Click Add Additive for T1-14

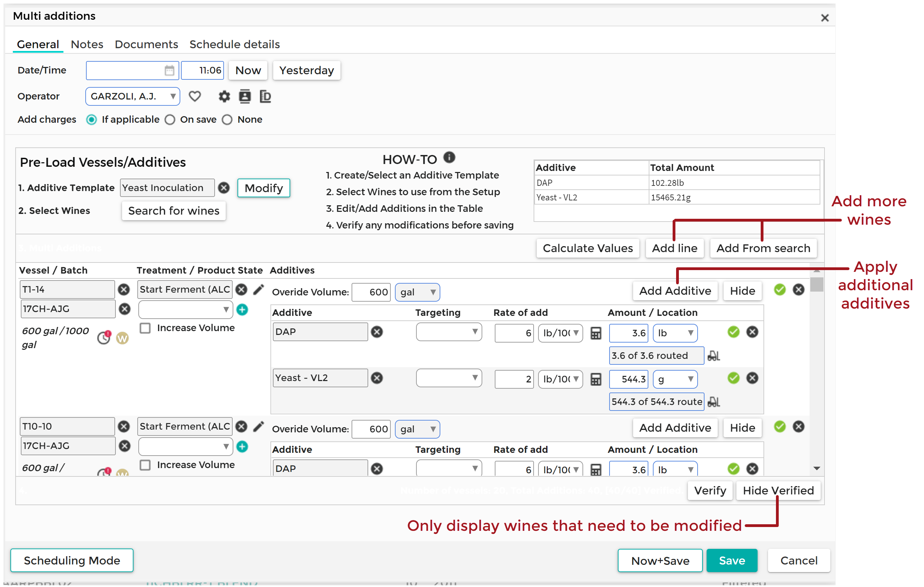point(675,291)
